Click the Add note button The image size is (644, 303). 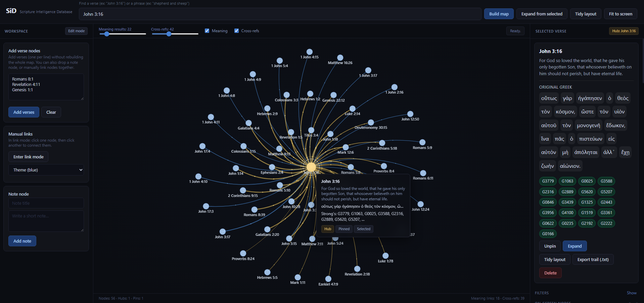tap(22, 241)
